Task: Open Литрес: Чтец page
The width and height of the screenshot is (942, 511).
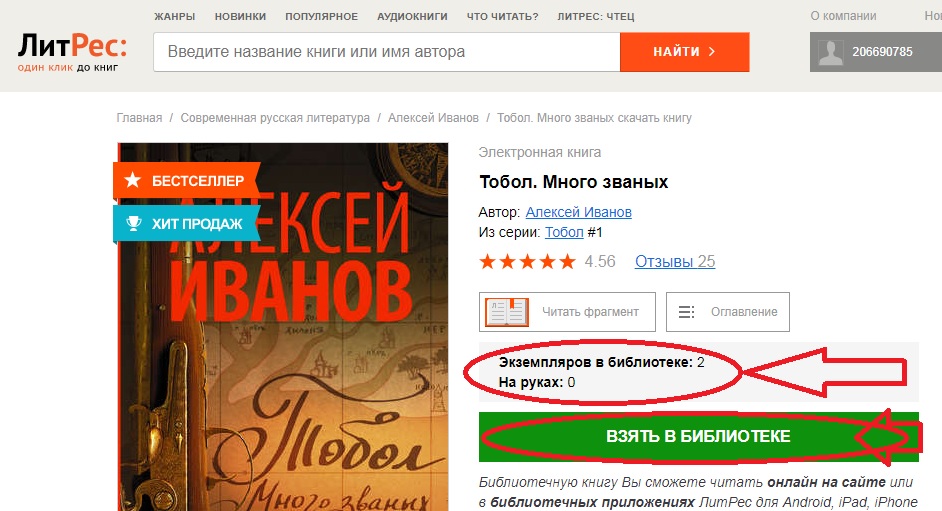Action: pos(595,16)
